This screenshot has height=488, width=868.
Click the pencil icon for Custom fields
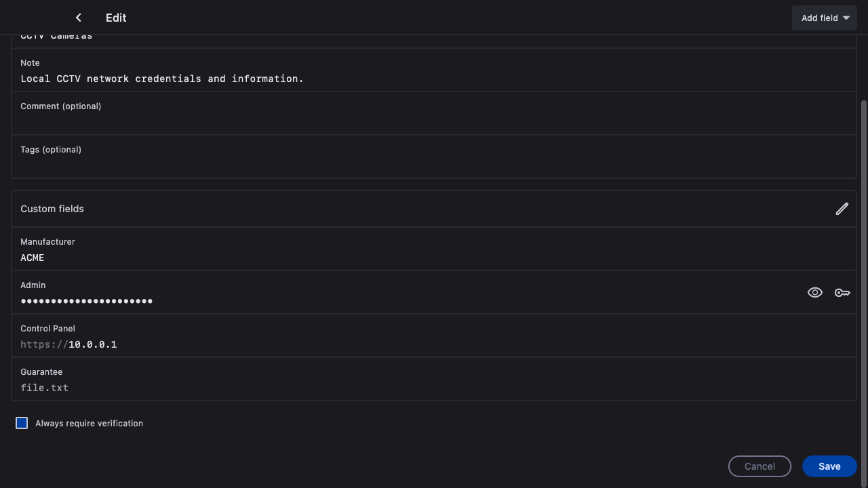point(842,209)
